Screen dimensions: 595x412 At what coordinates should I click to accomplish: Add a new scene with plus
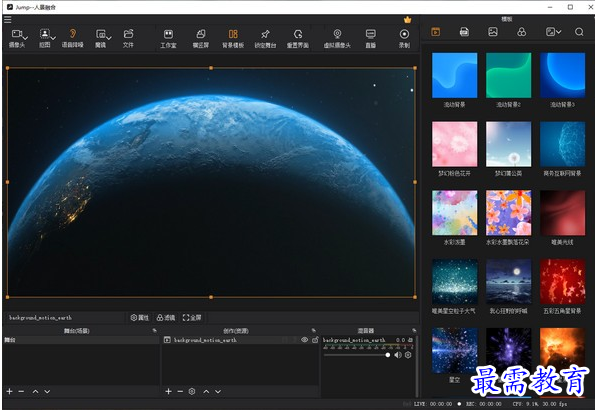(9, 391)
